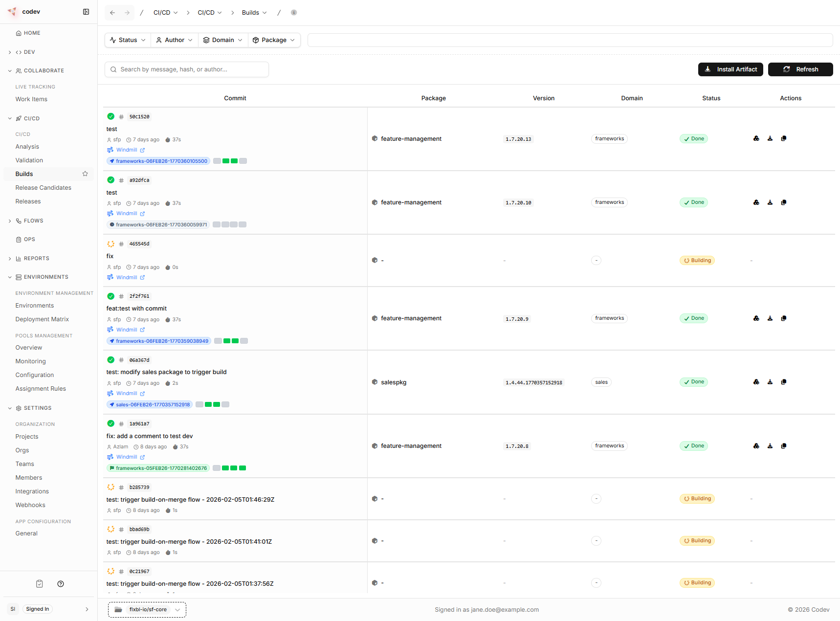Click the Refresh button
840x621 pixels.
[800, 69]
